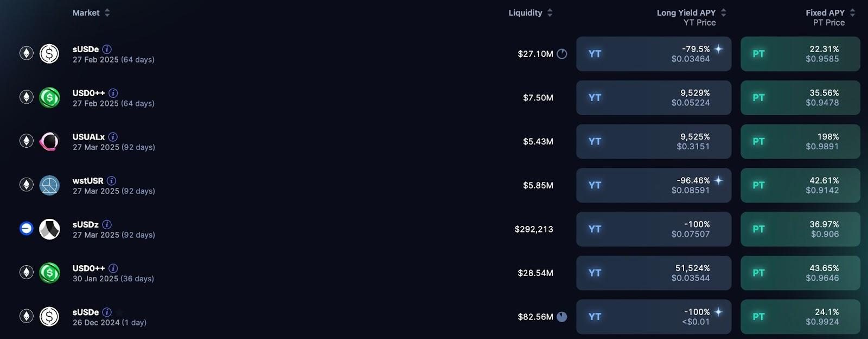Click the info icon next to sUSDz

point(107,224)
